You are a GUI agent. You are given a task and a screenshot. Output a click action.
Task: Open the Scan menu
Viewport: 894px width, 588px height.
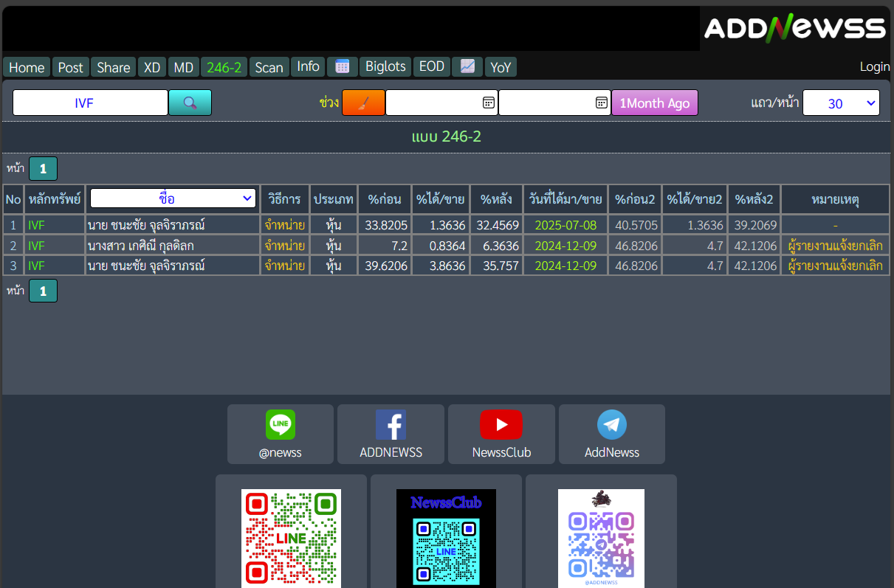point(269,67)
